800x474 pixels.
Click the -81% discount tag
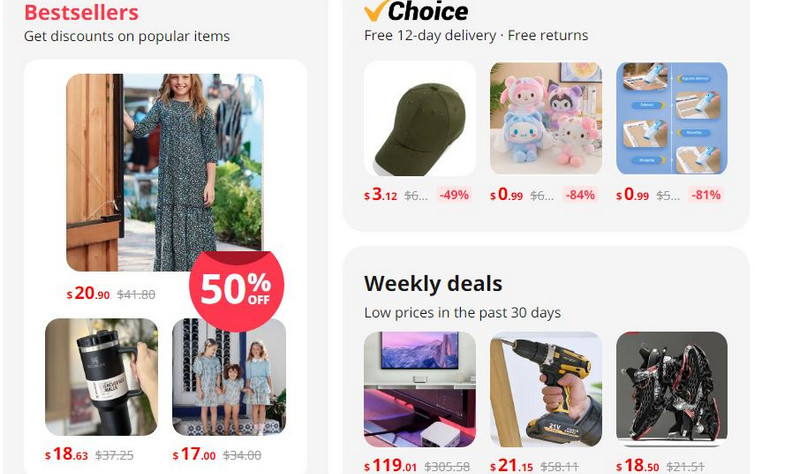(706, 195)
